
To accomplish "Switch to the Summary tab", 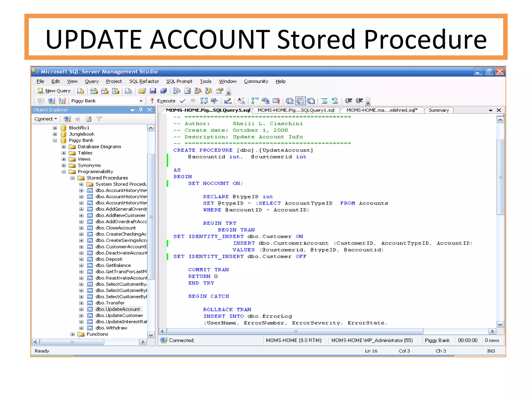I will click(x=439, y=110).
